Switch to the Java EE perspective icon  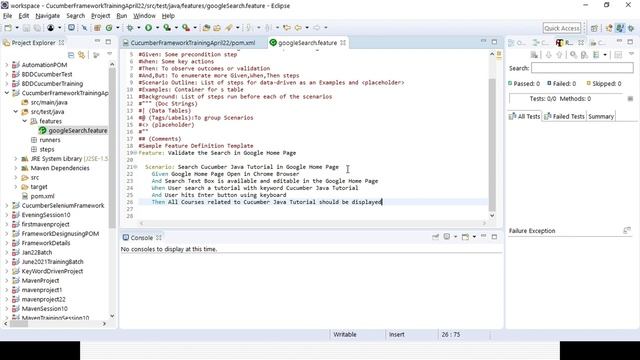(x=609, y=28)
